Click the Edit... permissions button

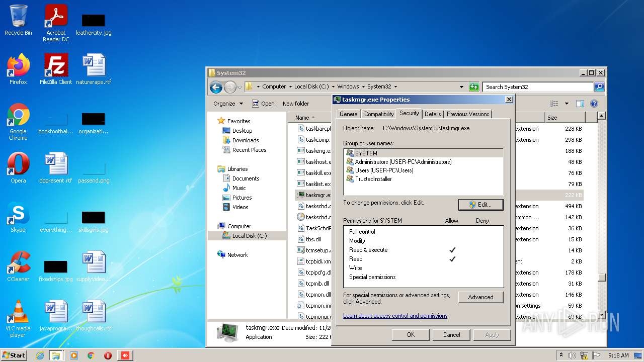pos(480,205)
